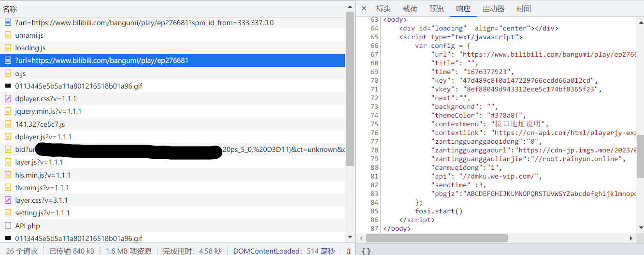The image size is (644, 255).
Task: Click the document icon of first request
Action: tap(8, 23)
